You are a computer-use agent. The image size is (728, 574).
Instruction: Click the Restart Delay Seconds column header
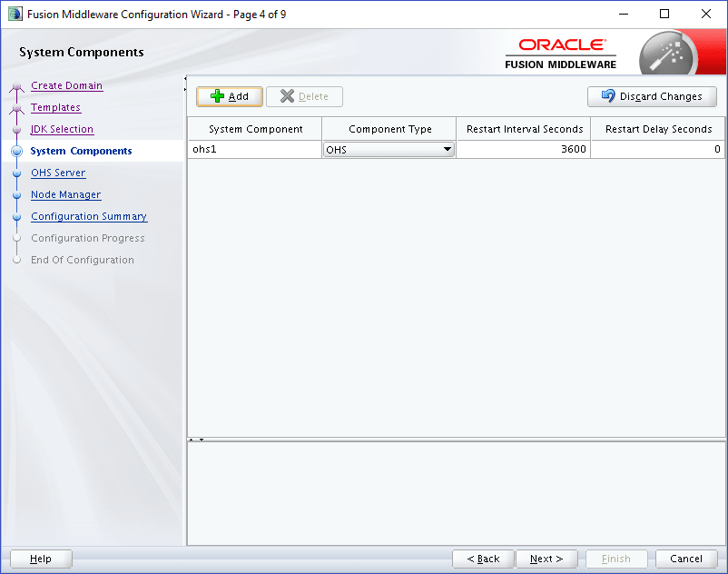click(658, 129)
